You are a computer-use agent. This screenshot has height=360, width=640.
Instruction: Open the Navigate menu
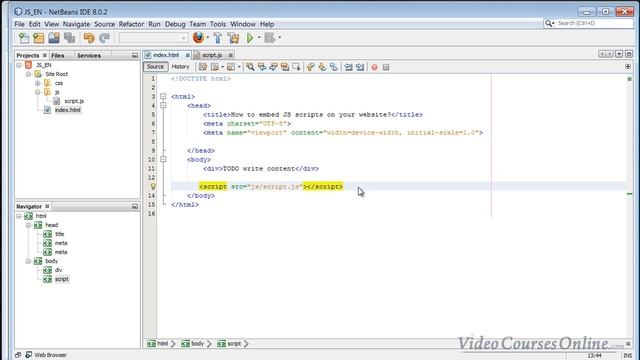(x=76, y=24)
